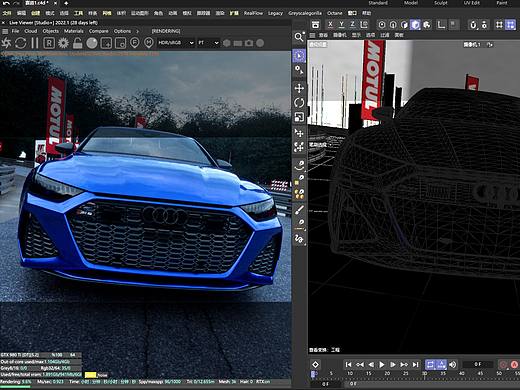Open the Greyscalegorilla menu

pos(305,13)
